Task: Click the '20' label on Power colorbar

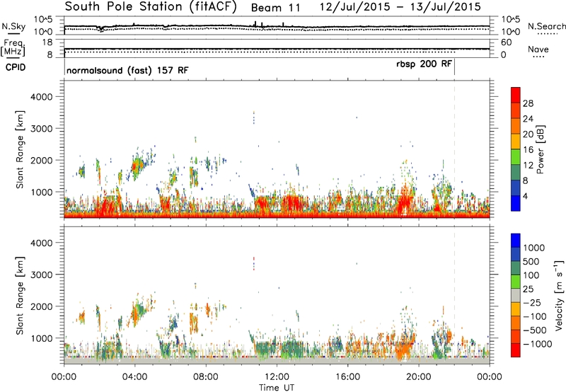Action: tap(528, 134)
